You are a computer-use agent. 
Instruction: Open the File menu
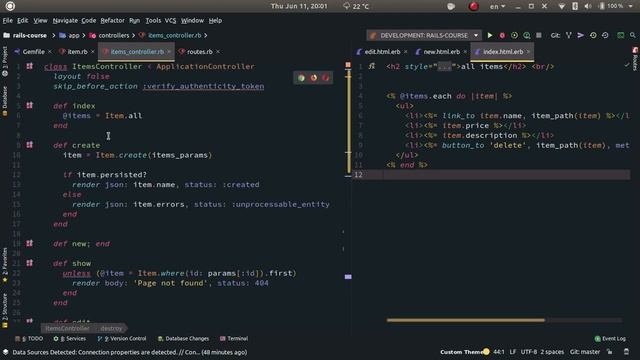coord(7,20)
